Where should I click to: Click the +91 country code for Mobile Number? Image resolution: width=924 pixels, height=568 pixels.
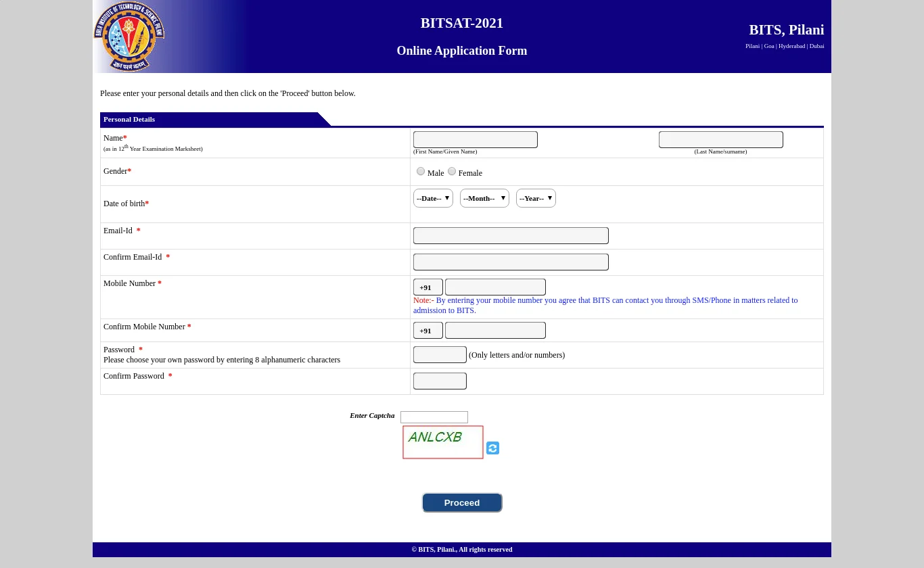pos(428,287)
